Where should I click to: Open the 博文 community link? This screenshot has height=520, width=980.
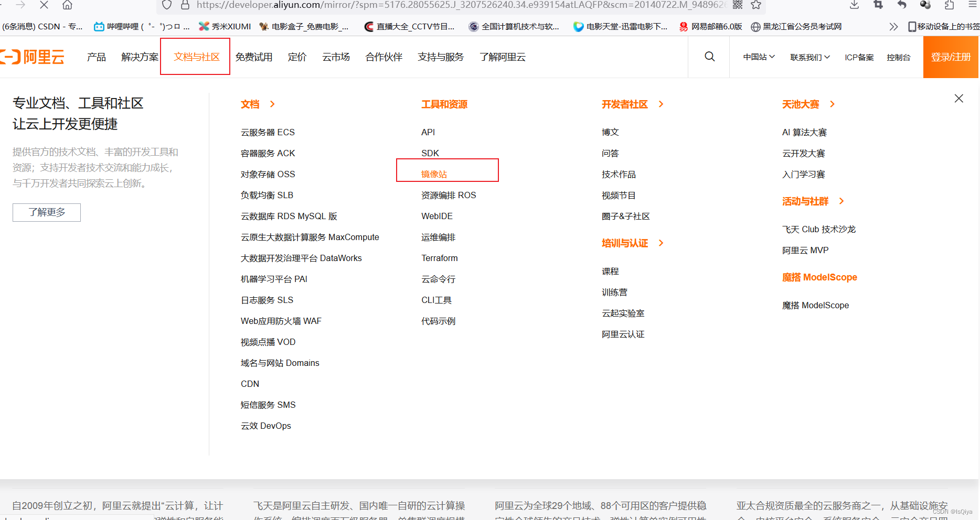(610, 132)
